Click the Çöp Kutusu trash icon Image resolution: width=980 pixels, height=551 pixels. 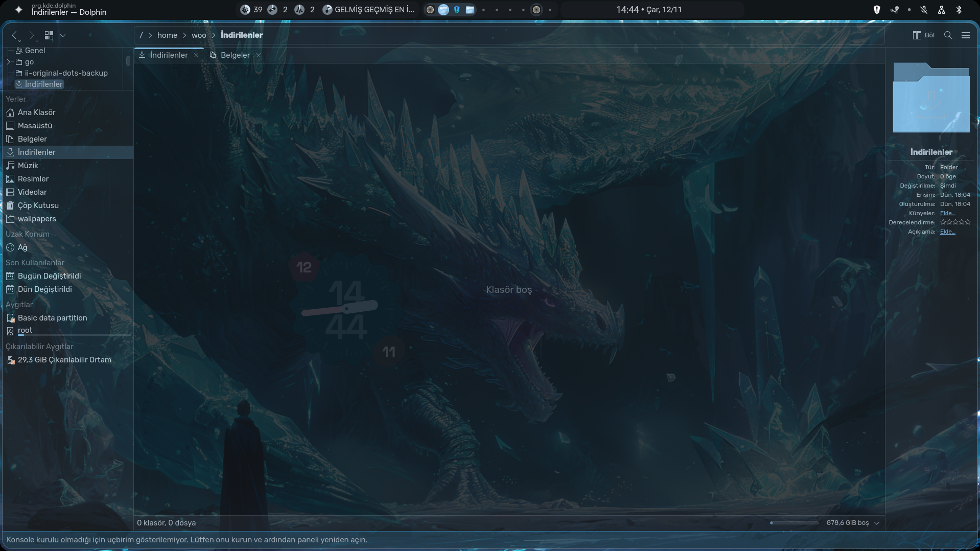coord(10,205)
